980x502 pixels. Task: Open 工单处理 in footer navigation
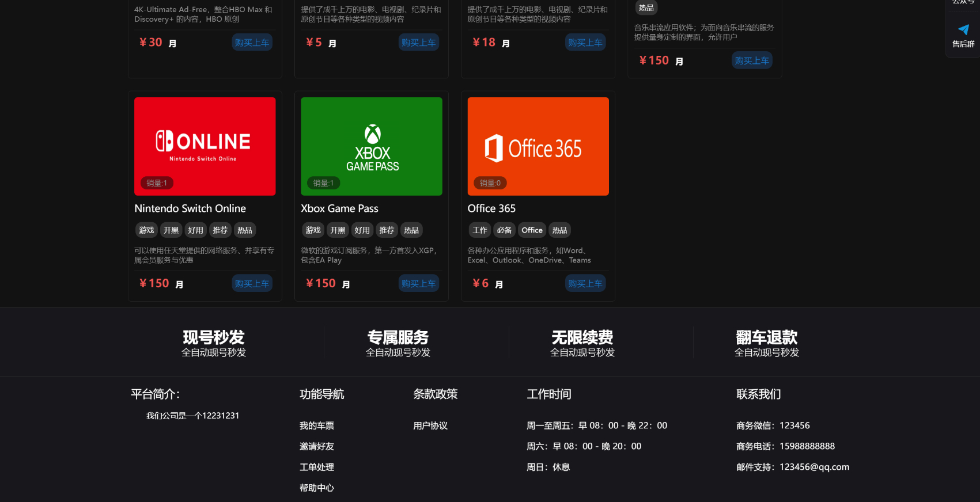click(x=316, y=467)
